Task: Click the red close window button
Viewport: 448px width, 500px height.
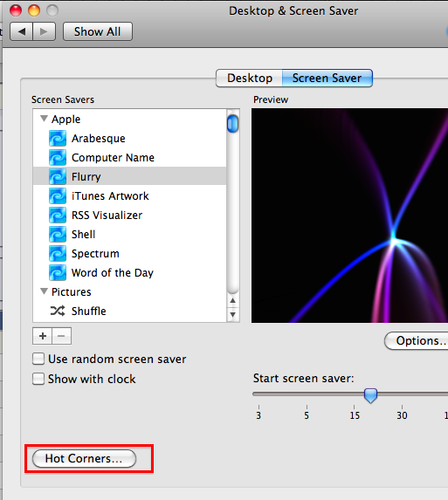Action: (x=16, y=10)
